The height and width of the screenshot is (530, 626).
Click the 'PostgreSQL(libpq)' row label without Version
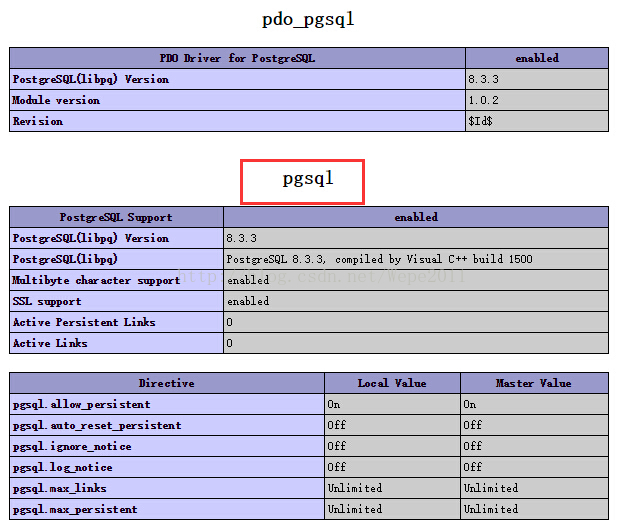pyautogui.click(x=65, y=259)
